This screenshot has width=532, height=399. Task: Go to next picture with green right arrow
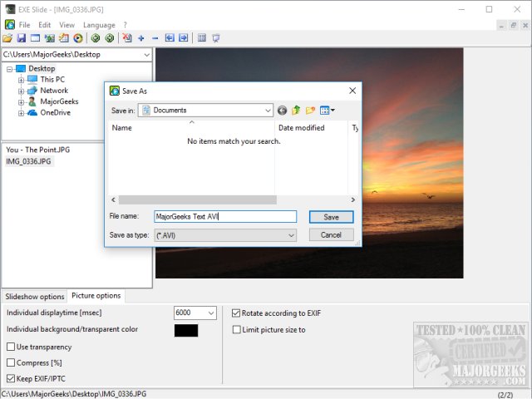point(110,38)
